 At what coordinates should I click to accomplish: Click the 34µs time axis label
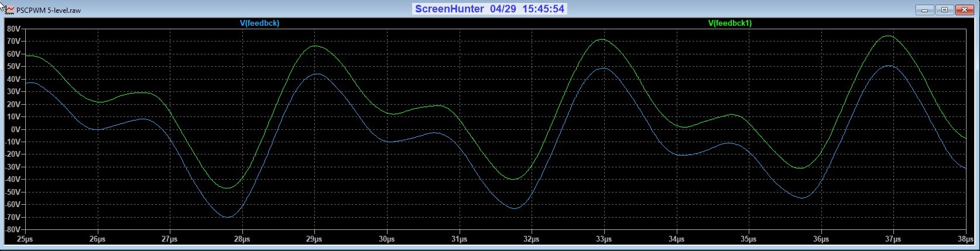[x=676, y=239]
